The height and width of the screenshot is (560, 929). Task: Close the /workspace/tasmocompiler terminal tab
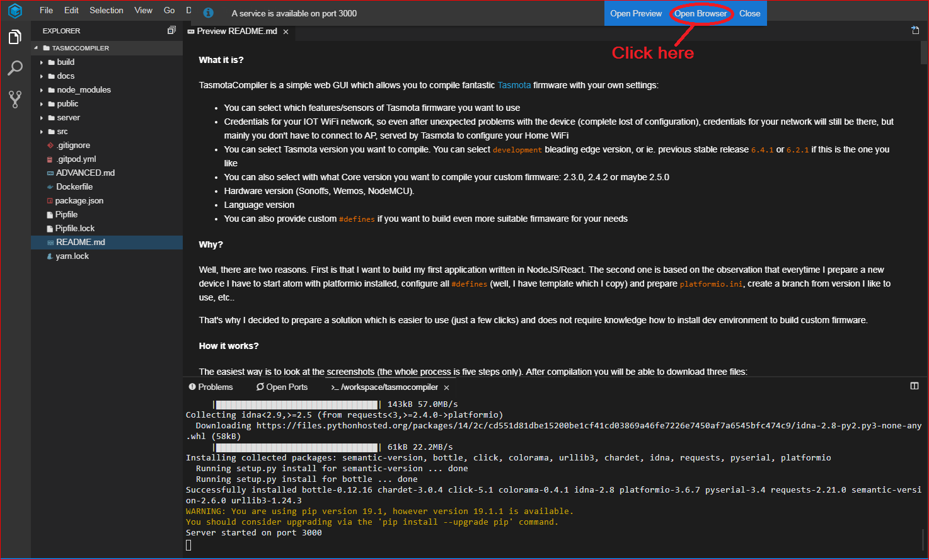coord(446,387)
